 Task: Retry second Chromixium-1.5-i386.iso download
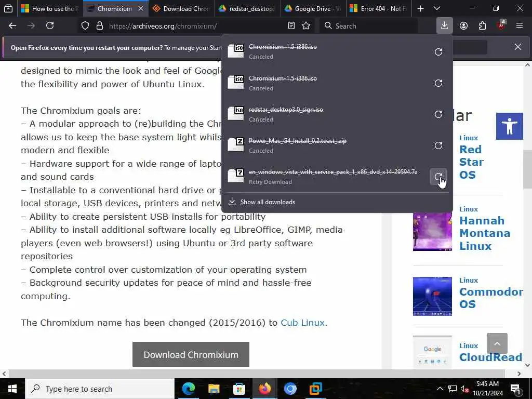pyautogui.click(x=438, y=83)
